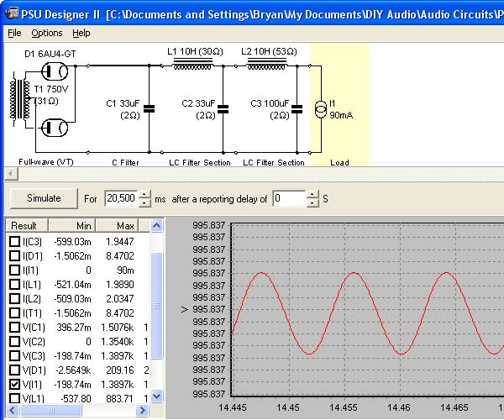
Task: Select the lower rectifier diode symbol
Action: pos(55,128)
